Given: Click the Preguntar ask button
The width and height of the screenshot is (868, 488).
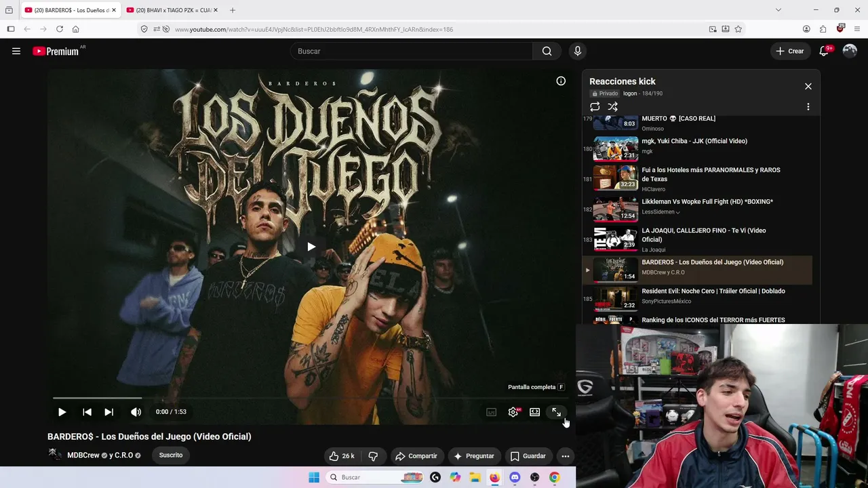Looking at the screenshot, I should (x=474, y=456).
